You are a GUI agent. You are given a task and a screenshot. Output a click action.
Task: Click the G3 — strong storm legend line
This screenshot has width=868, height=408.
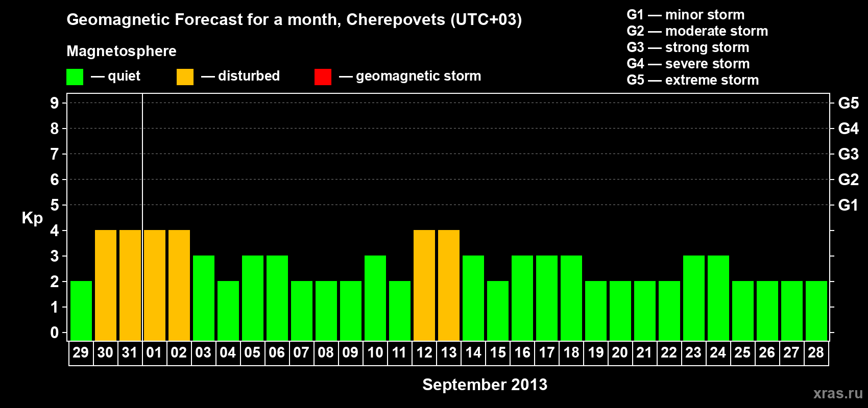pyautogui.click(x=688, y=47)
